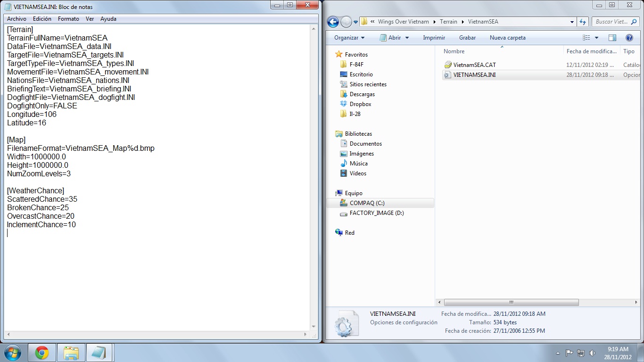This screenshot has width=644, height=362.
Task: Expand the Abrir dropdown arrow
Action: (407, 38)
